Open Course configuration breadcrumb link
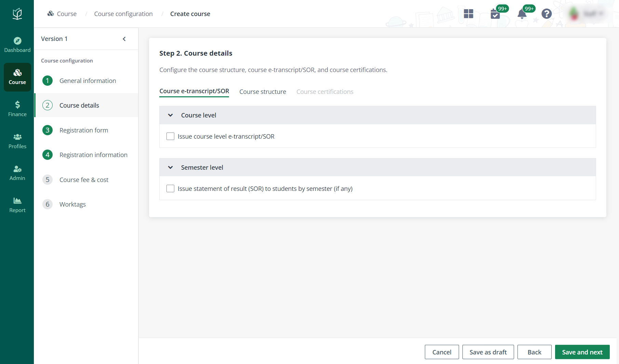 coord(123,14)
